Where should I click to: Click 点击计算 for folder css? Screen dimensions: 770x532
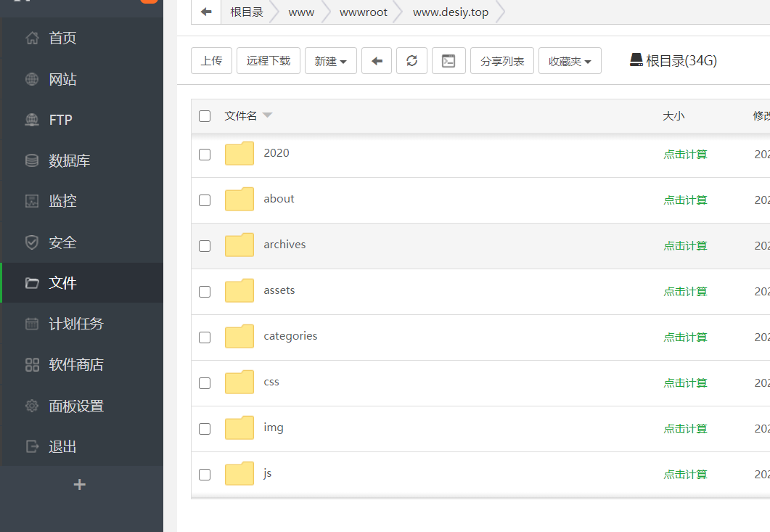pyautogui.click(x=686, y=382)
